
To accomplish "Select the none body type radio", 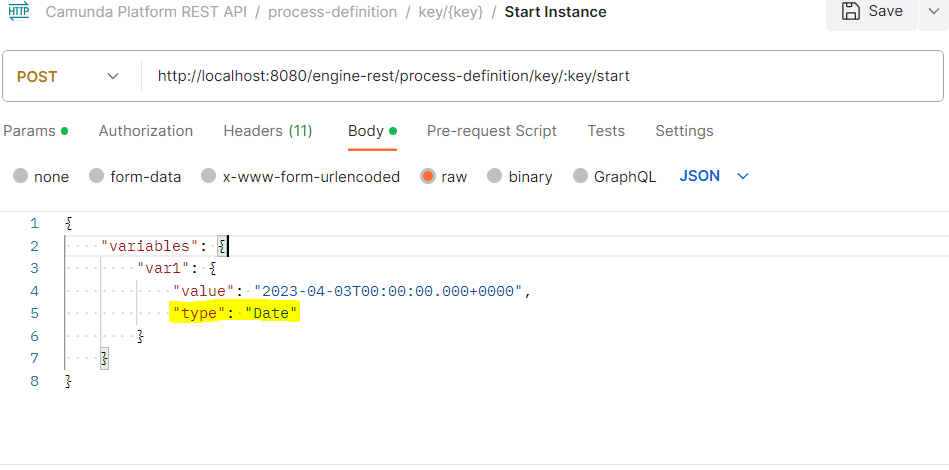I will (21, 176).
